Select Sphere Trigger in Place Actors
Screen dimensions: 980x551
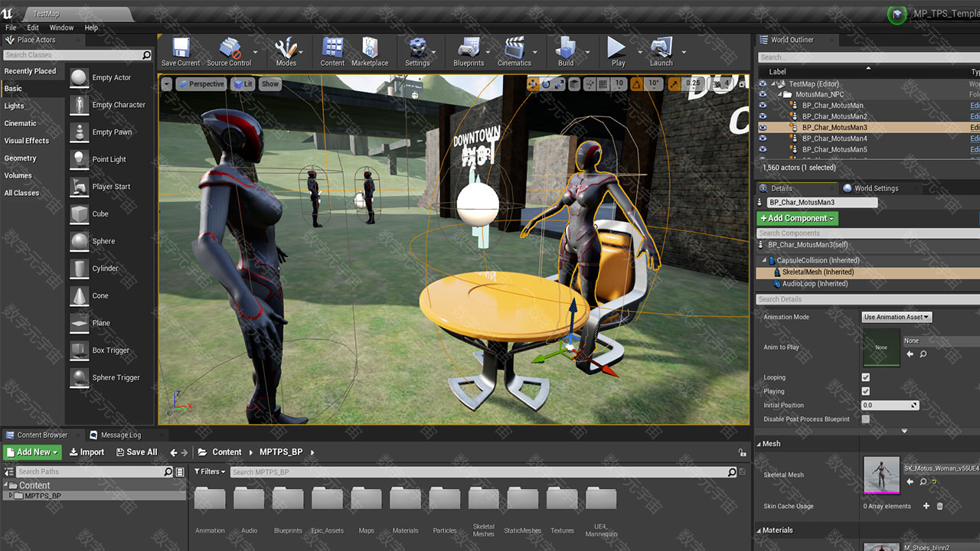(x=111, y=378)
